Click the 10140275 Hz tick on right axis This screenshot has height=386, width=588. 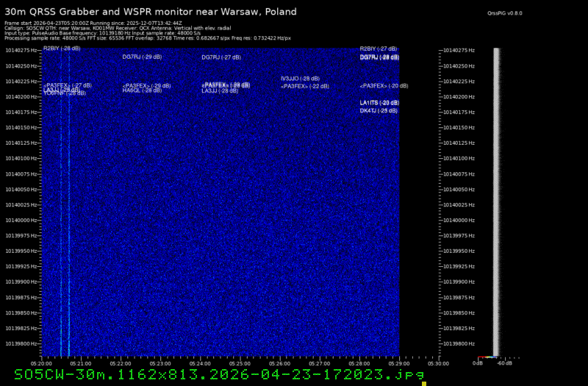point(459,50)
